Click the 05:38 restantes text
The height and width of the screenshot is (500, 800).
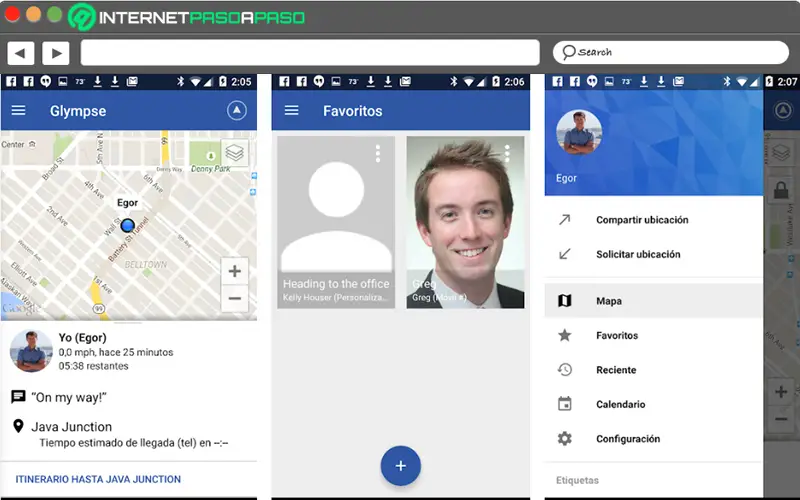tap(93, 366)
